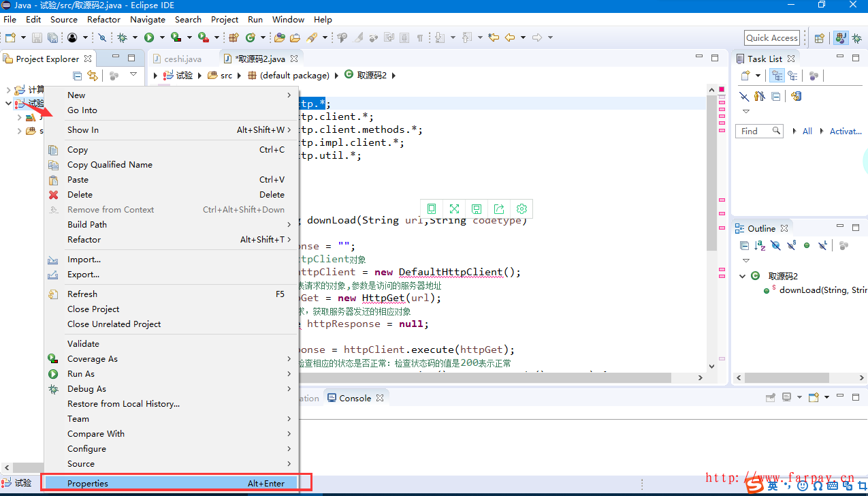The width and height of the screenshot is (868, 496).
Task: Open the Open Perspective dialog icon
Action: coord(820,38)
